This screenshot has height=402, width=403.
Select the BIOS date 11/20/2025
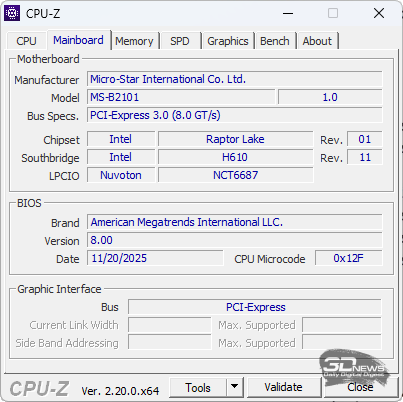click(155, 258)
